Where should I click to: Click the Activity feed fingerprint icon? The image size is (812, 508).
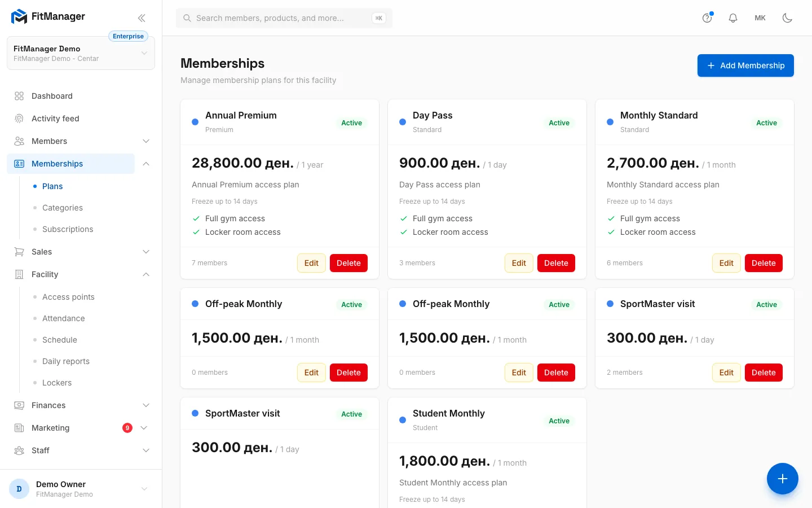click(x=19, y=119)
